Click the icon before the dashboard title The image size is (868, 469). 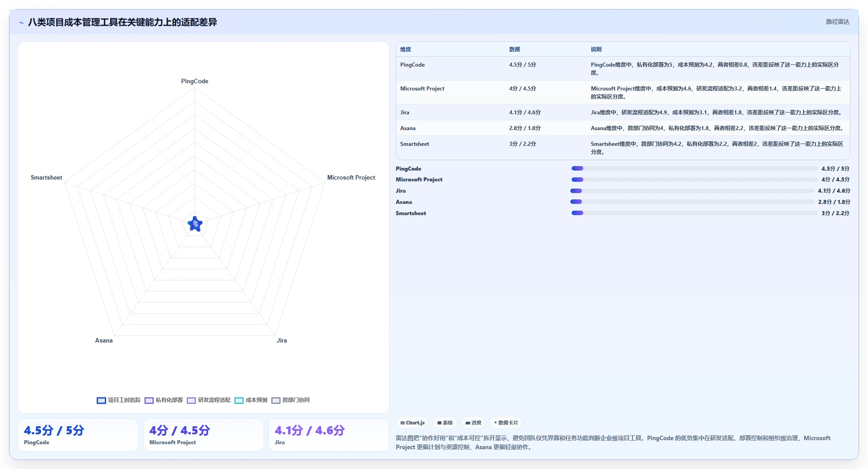click(x=21, y=23)
